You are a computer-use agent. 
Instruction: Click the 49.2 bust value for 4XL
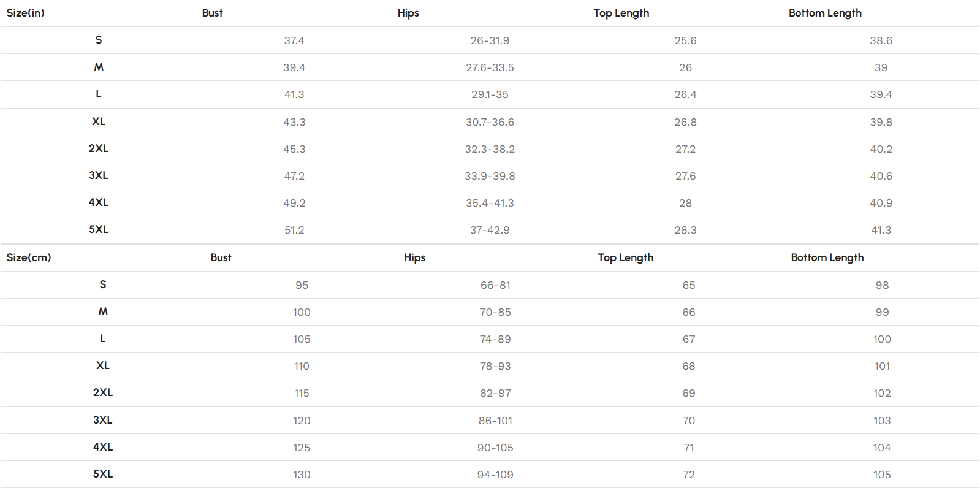294,203
